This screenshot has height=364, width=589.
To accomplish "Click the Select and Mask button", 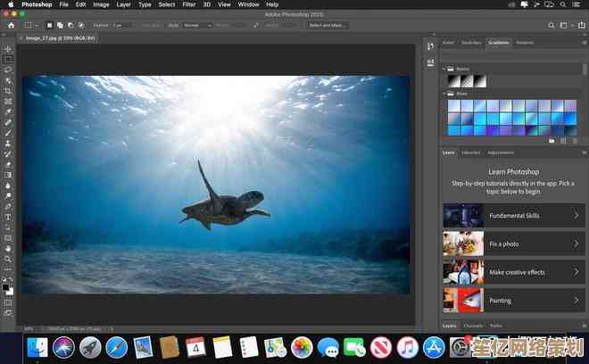I will [x=328, y=25].
